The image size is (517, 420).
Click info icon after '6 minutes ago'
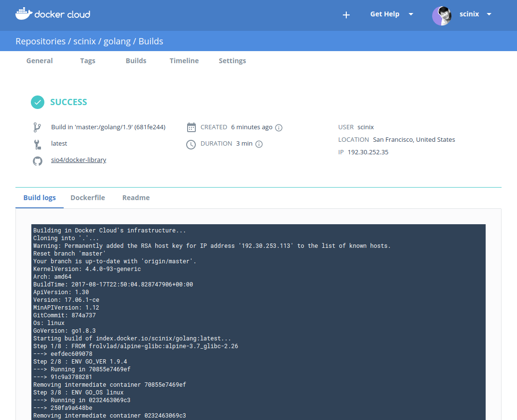point(279,128)
